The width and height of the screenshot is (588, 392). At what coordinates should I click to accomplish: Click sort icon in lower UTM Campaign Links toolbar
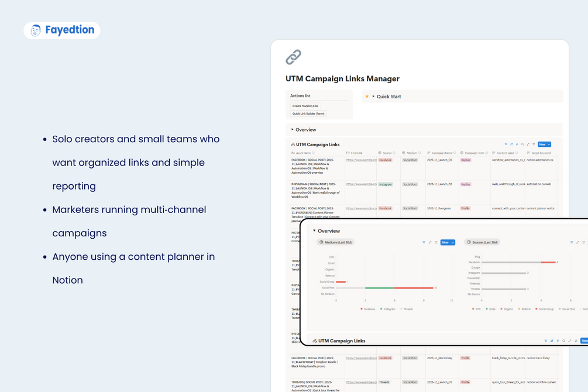[x=552, y=341]
